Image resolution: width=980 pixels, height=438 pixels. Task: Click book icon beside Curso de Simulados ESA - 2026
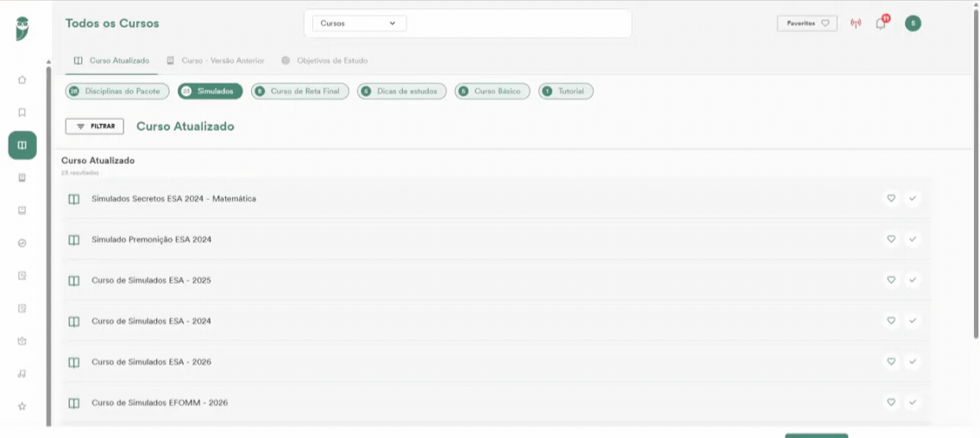tap(73, 362)
